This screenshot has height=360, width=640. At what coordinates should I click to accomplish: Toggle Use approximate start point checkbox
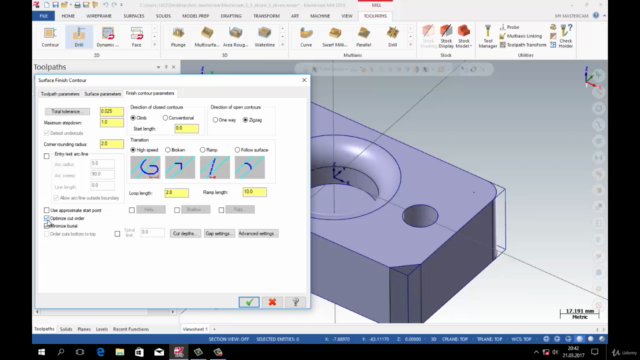coord(47,210)
